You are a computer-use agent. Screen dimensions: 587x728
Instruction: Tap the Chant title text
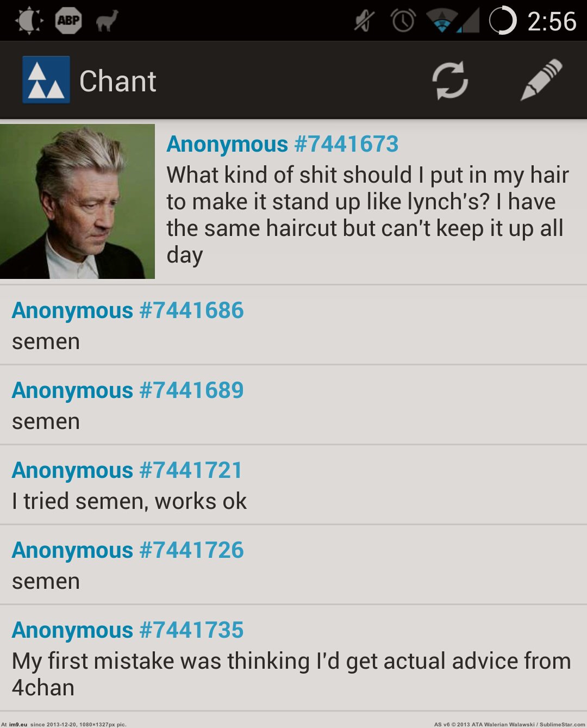click(118, 81)
